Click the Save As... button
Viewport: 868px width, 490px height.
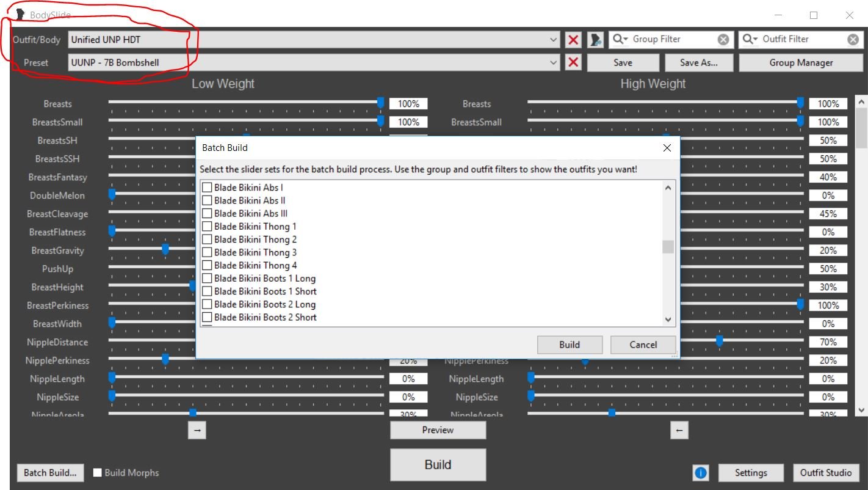click(698, 62)
